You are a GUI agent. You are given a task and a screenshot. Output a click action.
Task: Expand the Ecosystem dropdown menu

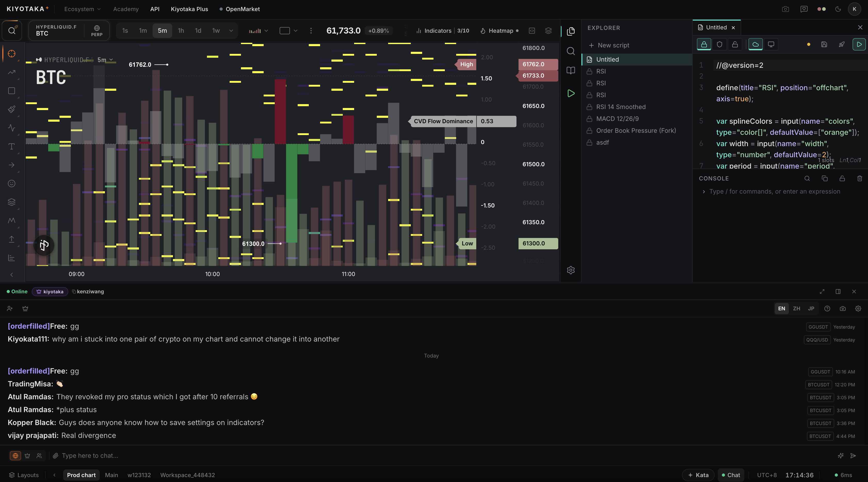coord(82,9)
